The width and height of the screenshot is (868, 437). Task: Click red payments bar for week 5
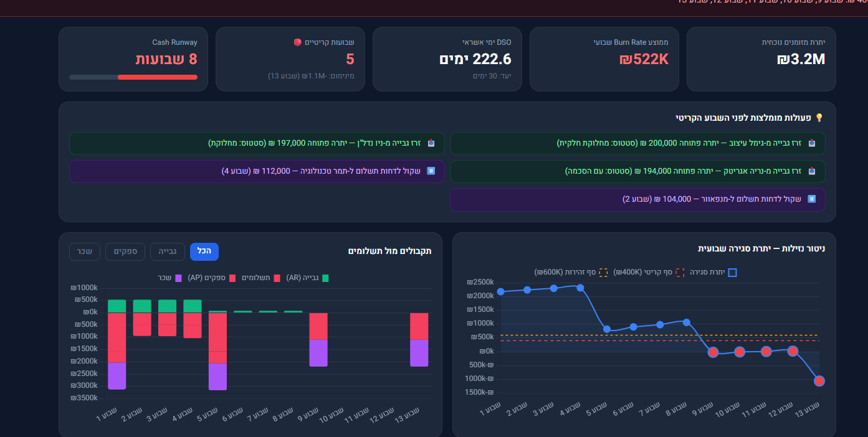coord(217,338)
